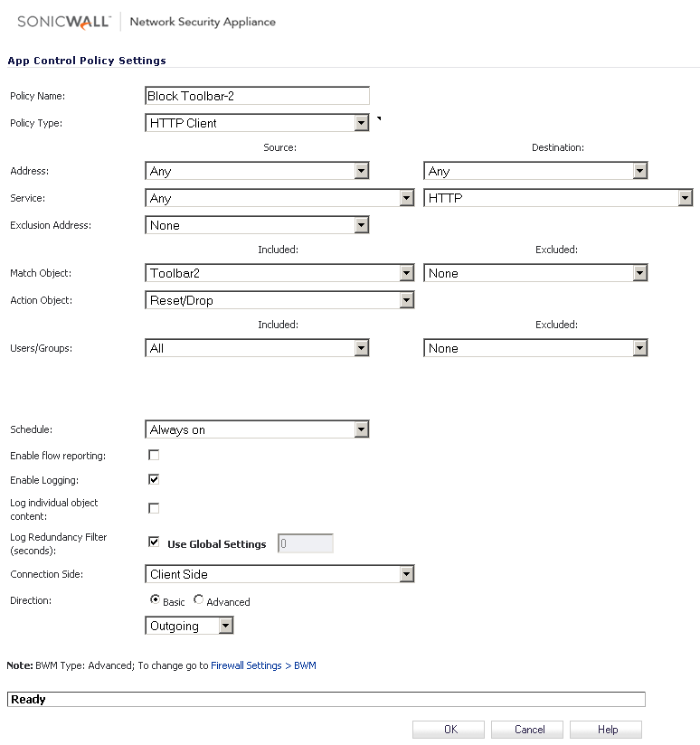Open the Policy Type dropdown
Viewport: 700px width, 745px height.
tap(257, 123)
